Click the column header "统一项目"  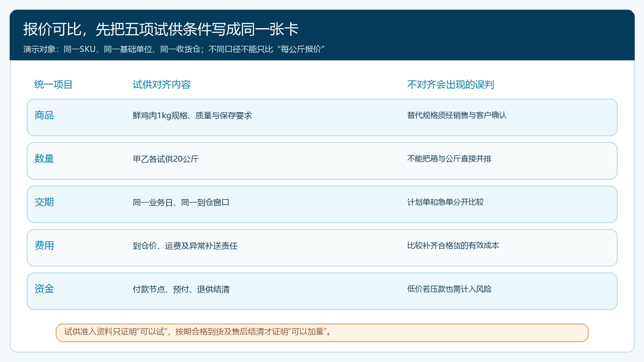pyautogui.click(x=54, y=84)
